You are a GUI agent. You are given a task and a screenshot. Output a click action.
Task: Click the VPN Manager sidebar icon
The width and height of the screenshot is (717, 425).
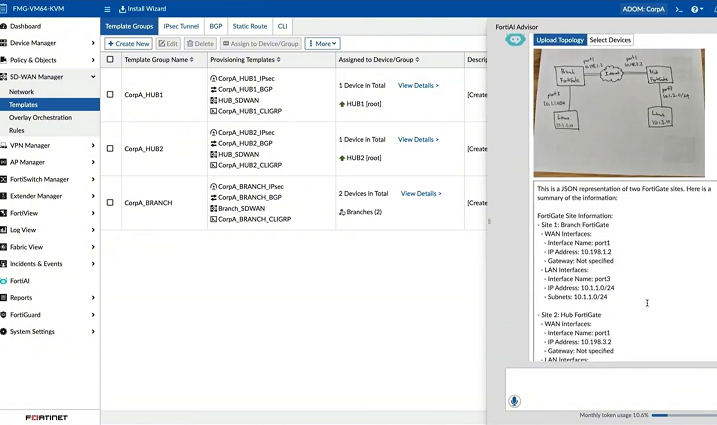click(4, 145)
